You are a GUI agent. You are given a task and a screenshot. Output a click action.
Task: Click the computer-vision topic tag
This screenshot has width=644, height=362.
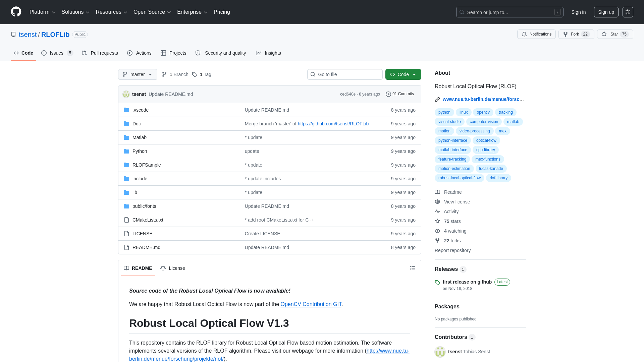point(484,122)
